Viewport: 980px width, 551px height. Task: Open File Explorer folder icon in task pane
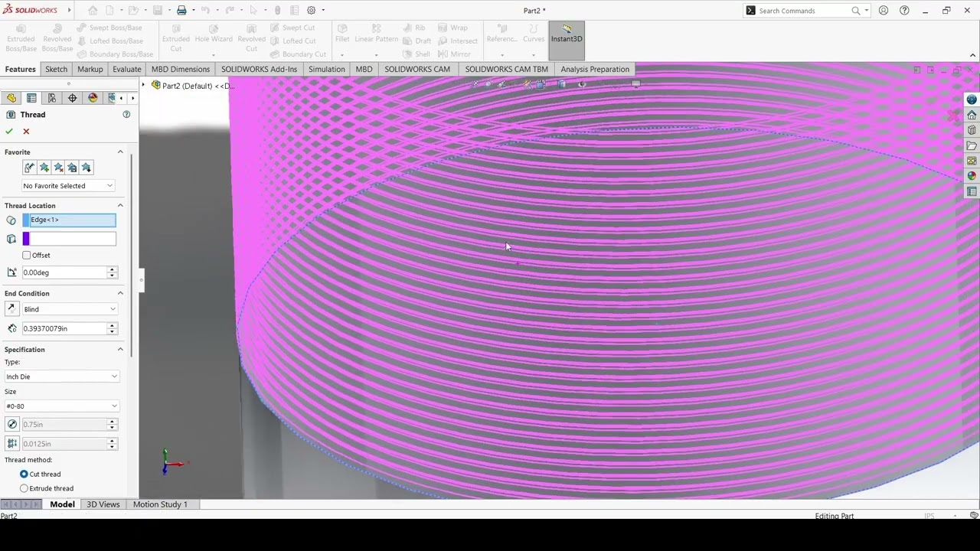[x=972, y=145]
